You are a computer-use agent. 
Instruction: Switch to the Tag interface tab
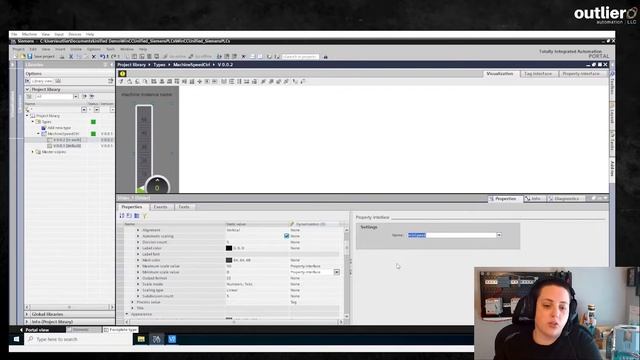pos(538,74)
